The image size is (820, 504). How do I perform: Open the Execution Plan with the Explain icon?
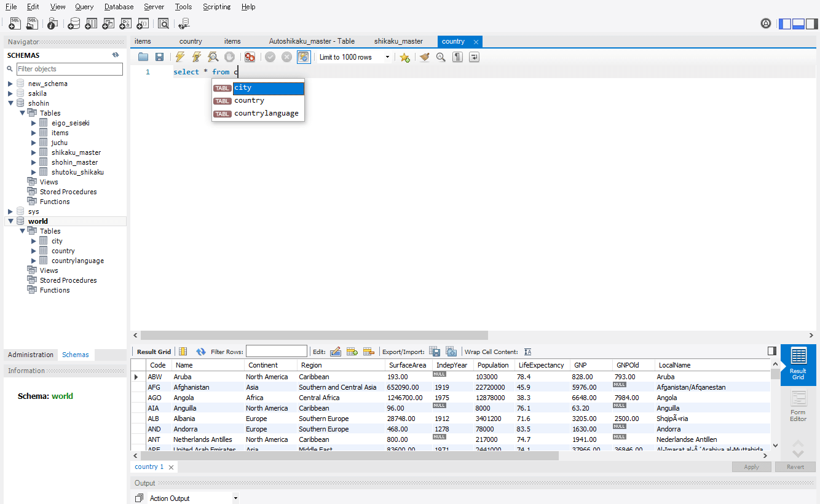(x=212, y=57)
